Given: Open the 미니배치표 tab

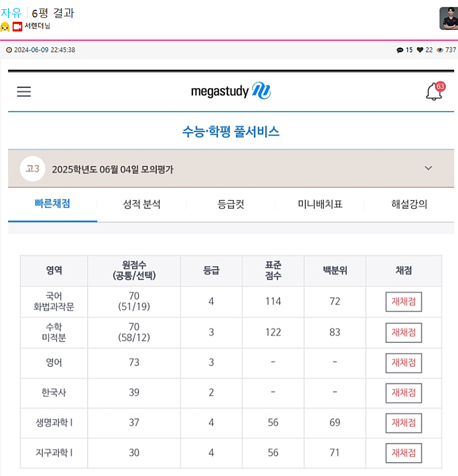Looking at the screenshot, I should (320, 204).
